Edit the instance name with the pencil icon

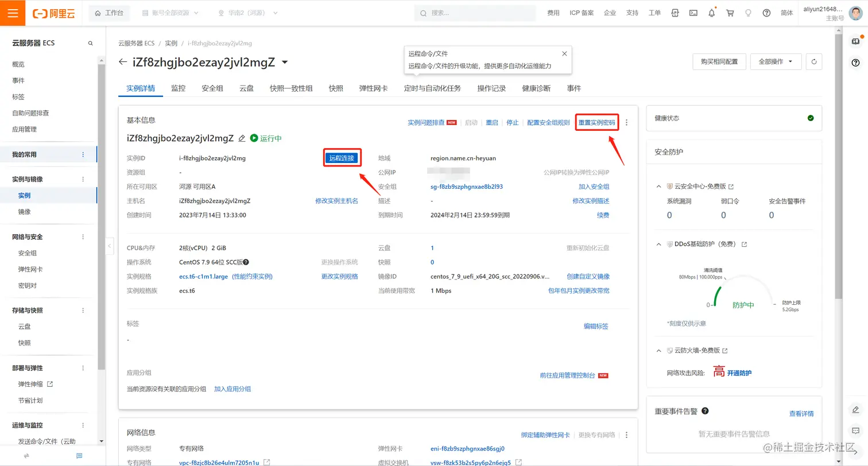tap(242, 138)
